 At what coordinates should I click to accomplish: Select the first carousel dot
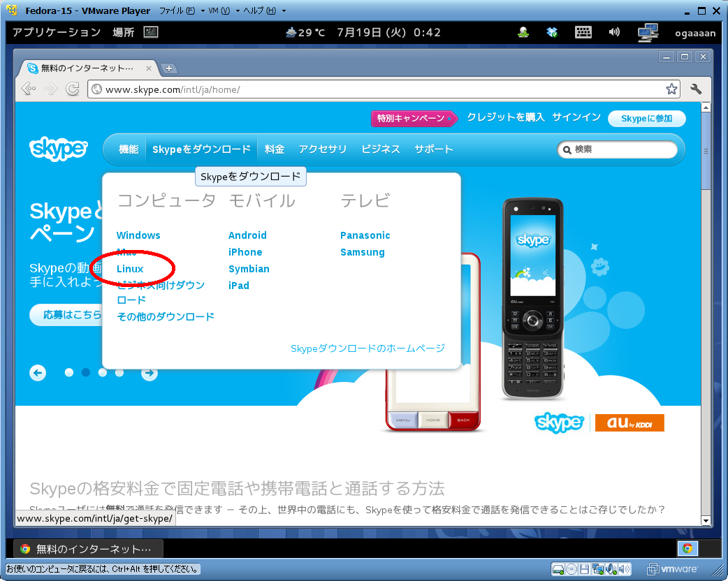[68, 372]
